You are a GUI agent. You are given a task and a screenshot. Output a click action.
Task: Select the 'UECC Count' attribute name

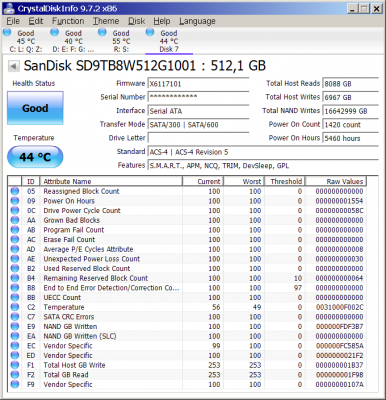[x=62, y=297]
